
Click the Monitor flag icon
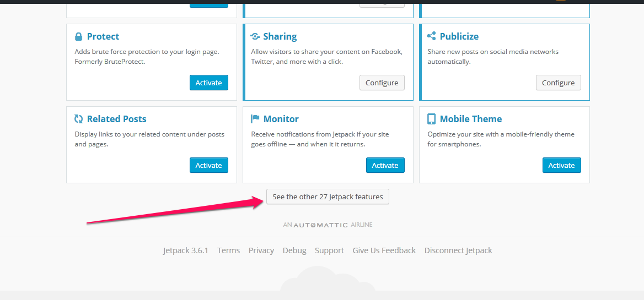click(255, 119)
